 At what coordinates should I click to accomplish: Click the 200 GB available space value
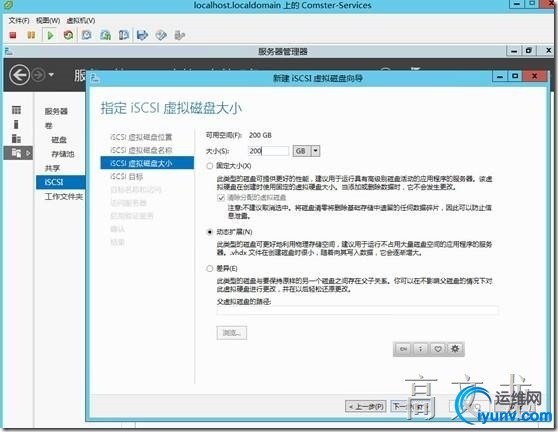(x=260, y=135)
